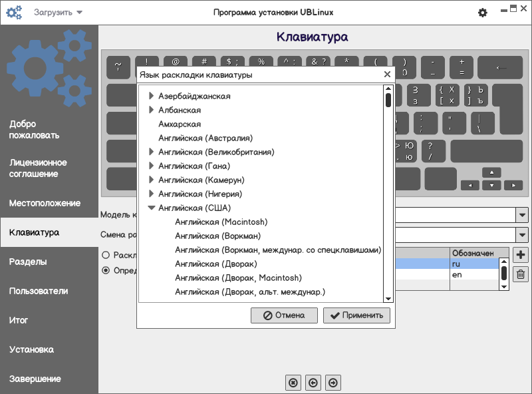Viewport: 532px width, 394px height.
Task: Go to Установка step
Action: pos(31,349)
